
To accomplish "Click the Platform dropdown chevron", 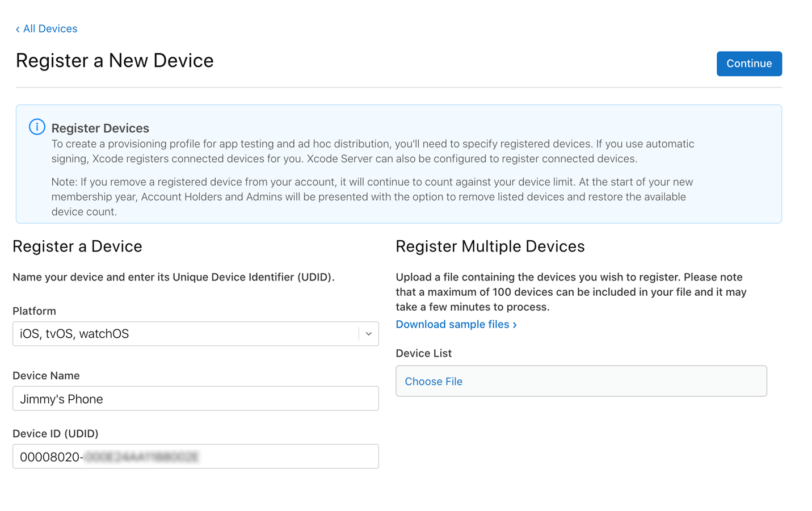I will tap(368, 334).
